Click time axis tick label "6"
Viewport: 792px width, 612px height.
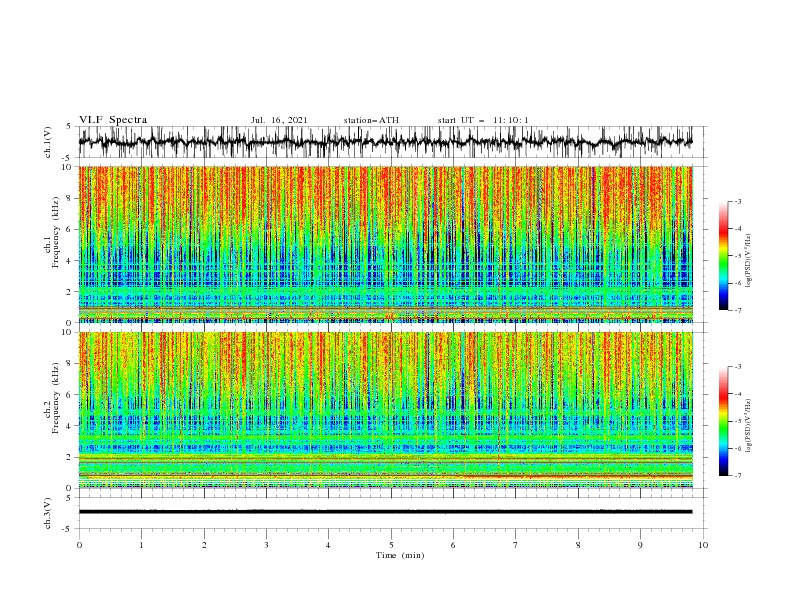(x=453, y=545)
